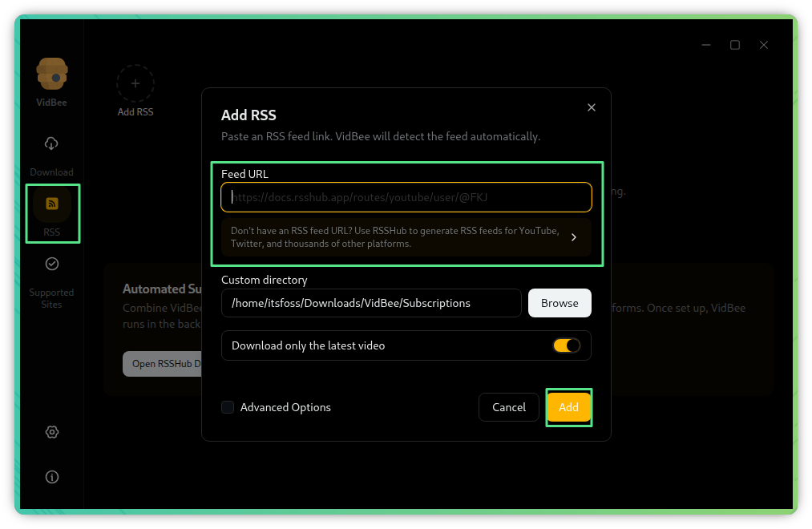The width and height of the screenshot is (812, 529).
Task: Open settings via the gear icon
Action: point(52,432)
